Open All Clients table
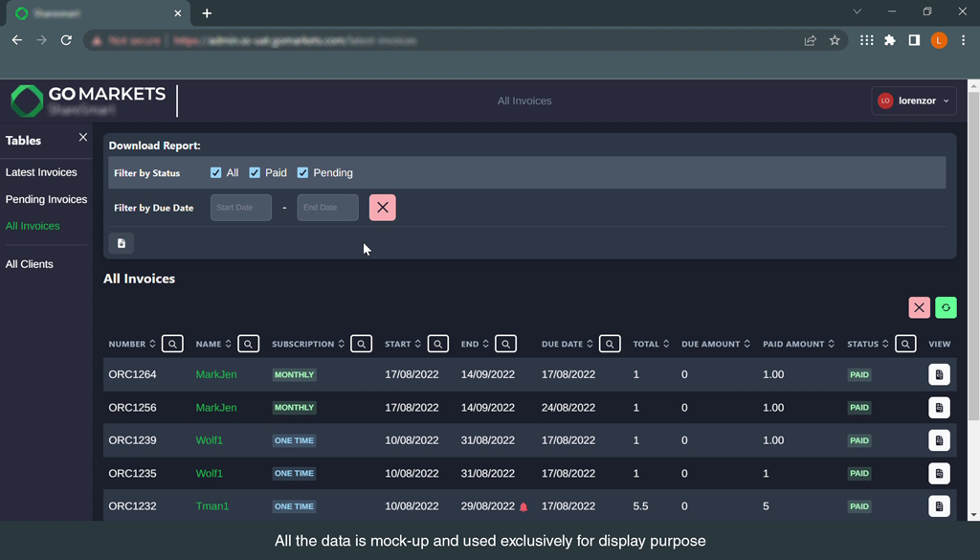Viewport: 980px width, 560px height. [30, 264]
